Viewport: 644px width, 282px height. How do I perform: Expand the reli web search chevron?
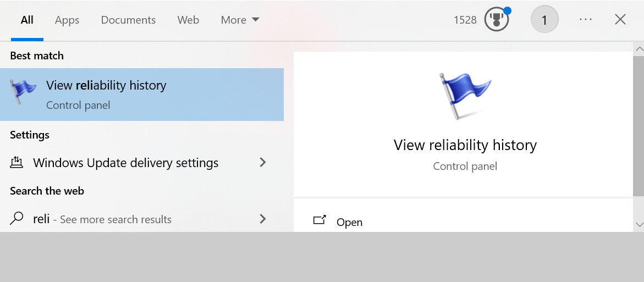263,219
